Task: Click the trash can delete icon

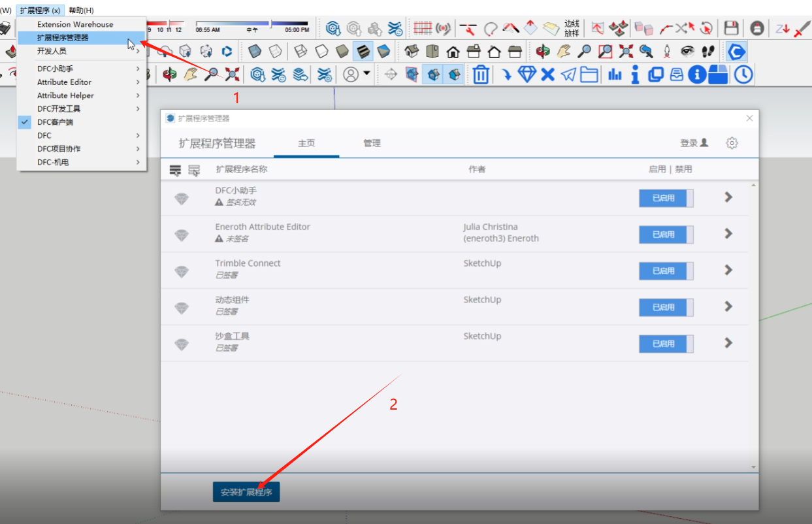Action: pyautogui.click(x=481, y=74)
